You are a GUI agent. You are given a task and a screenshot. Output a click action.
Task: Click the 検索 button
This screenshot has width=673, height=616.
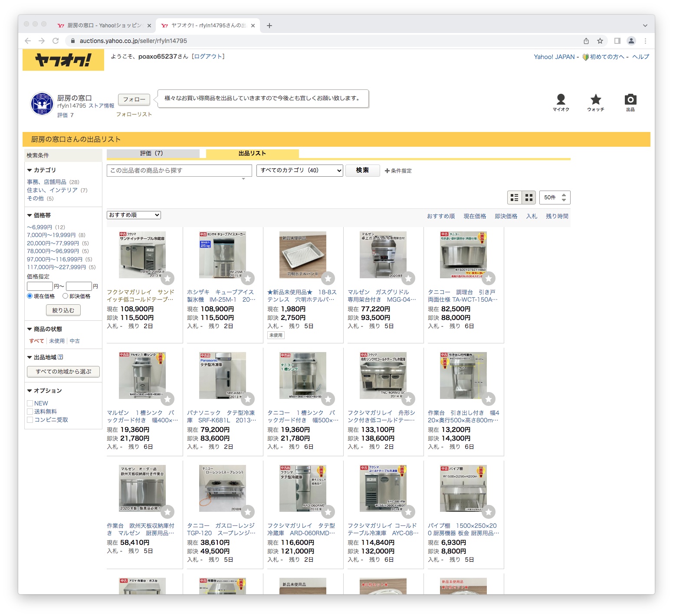(x=362, y=171)
